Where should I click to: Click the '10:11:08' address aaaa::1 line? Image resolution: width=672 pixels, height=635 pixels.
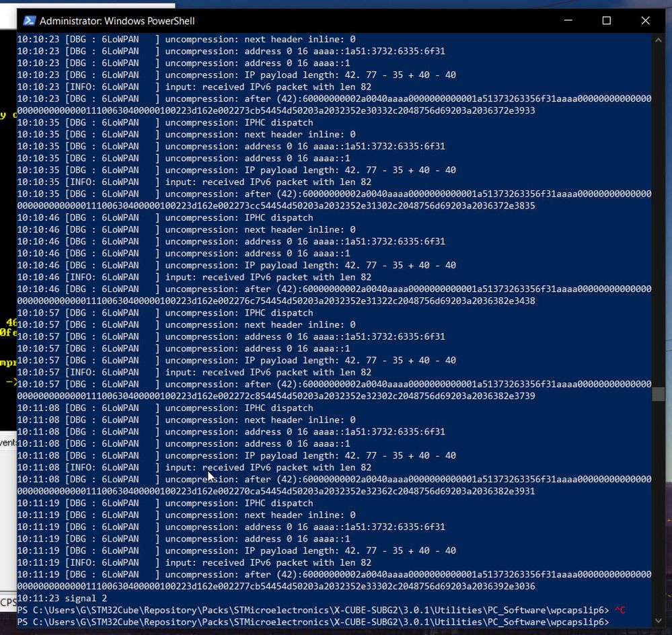click(184, 443)
